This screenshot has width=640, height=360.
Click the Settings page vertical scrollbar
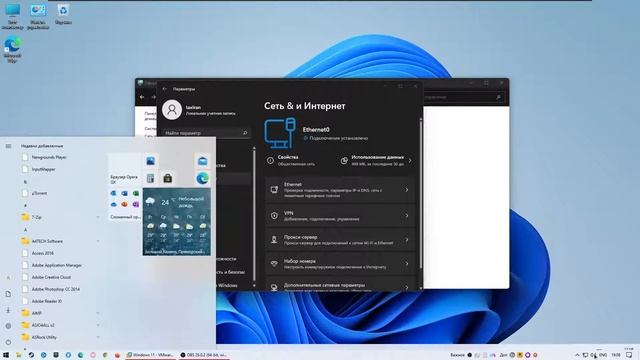pos(420,192)
